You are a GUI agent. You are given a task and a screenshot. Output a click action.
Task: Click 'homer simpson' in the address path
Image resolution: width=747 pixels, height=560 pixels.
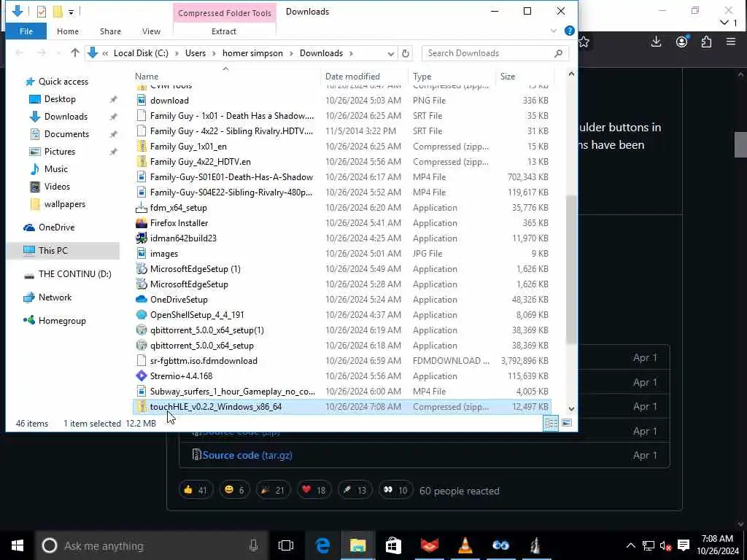pyautogui.click(x=252, y=53)
